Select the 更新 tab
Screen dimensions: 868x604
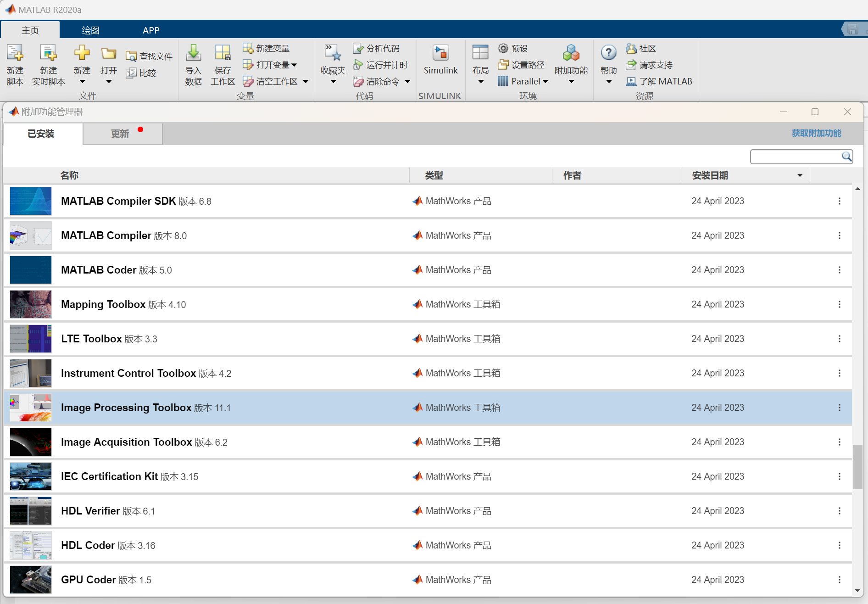(122, 134)
